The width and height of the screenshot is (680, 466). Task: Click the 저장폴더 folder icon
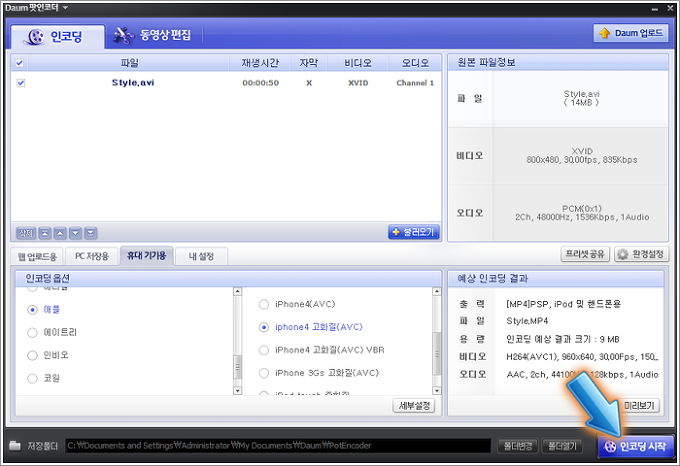pyautogui.click(x=15, y=446)
